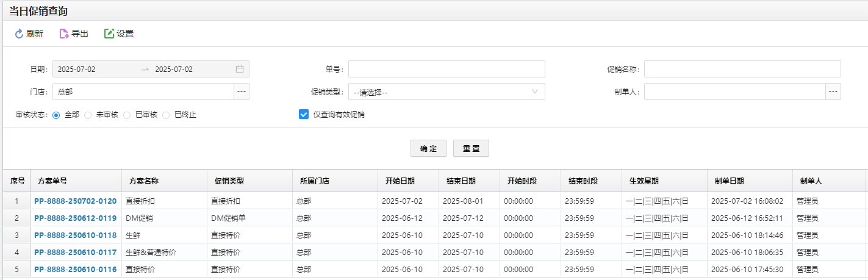The width and height of the screenshot is (868, 280).
Task: Click the 门店 ellipsis lookup button
Action: (242, 92)
